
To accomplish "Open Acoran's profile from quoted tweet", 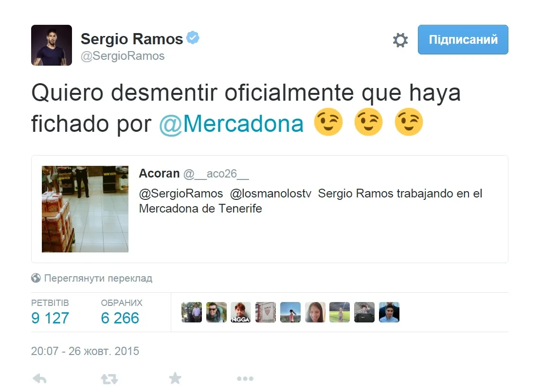I will click(x=159, y=174).
